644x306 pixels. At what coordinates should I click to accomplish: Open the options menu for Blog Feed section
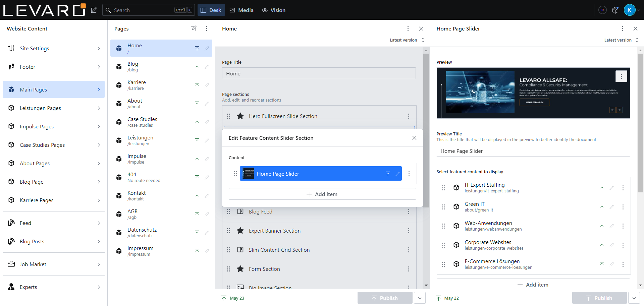click(408, 212)
